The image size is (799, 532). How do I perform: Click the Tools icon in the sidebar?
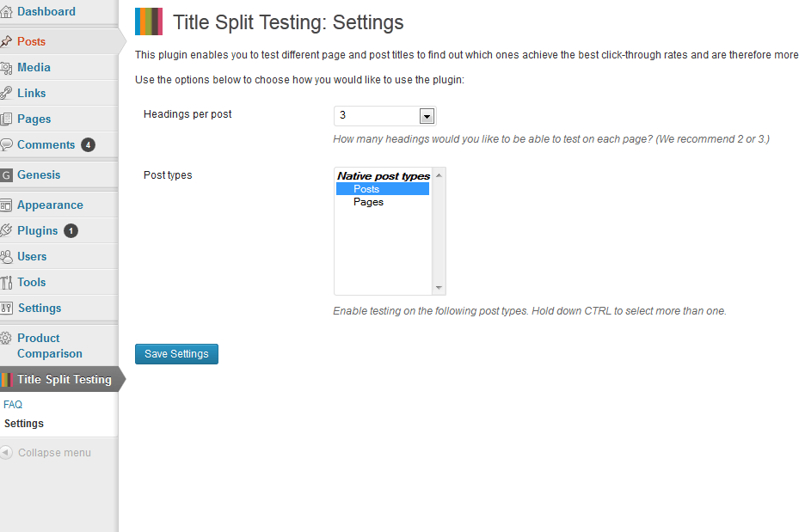[6, 283]
